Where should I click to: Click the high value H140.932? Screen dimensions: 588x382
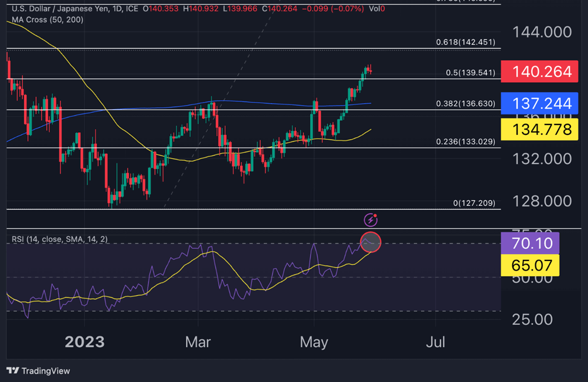click(x=200, y=9)
